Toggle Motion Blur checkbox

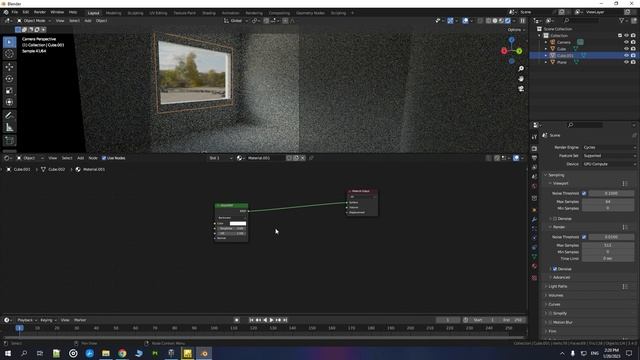[x=550, y=322]
